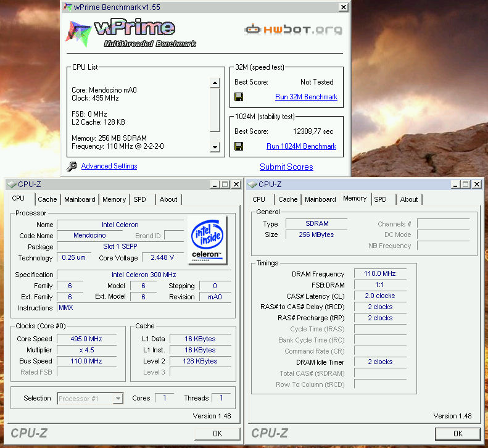
Task: Click the Bus Speed value 110.0 MHz
Action: (x=86, y=361)
